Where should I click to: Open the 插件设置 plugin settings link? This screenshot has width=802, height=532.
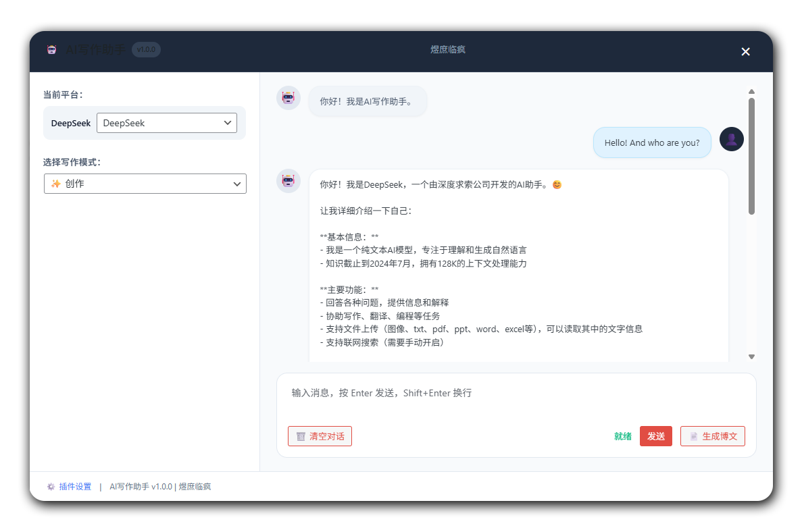75,487
